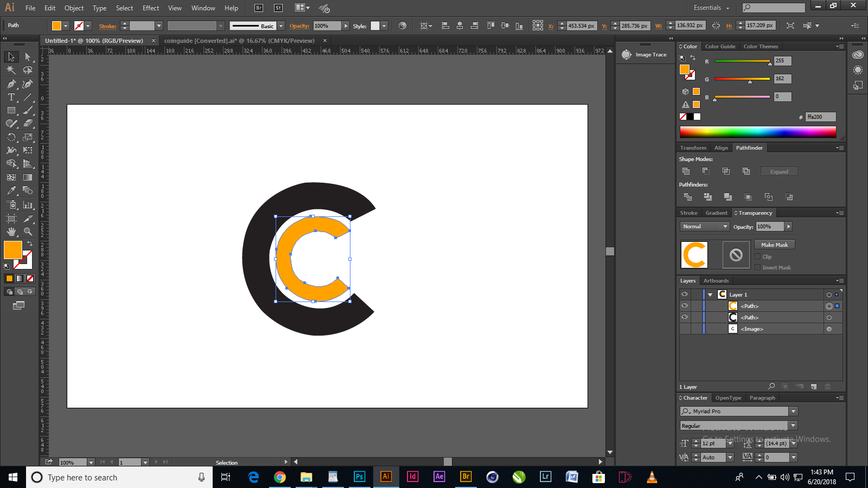The image size is (868, 488).
Task: Target the black Path layer's circle indicator
Action: coord(829,318)
